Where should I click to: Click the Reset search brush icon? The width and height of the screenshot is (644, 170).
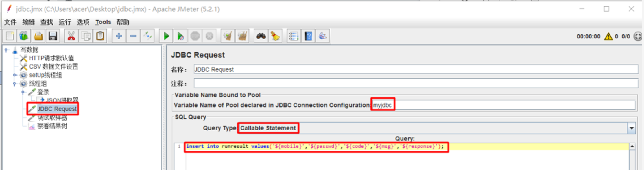(275, 36)
